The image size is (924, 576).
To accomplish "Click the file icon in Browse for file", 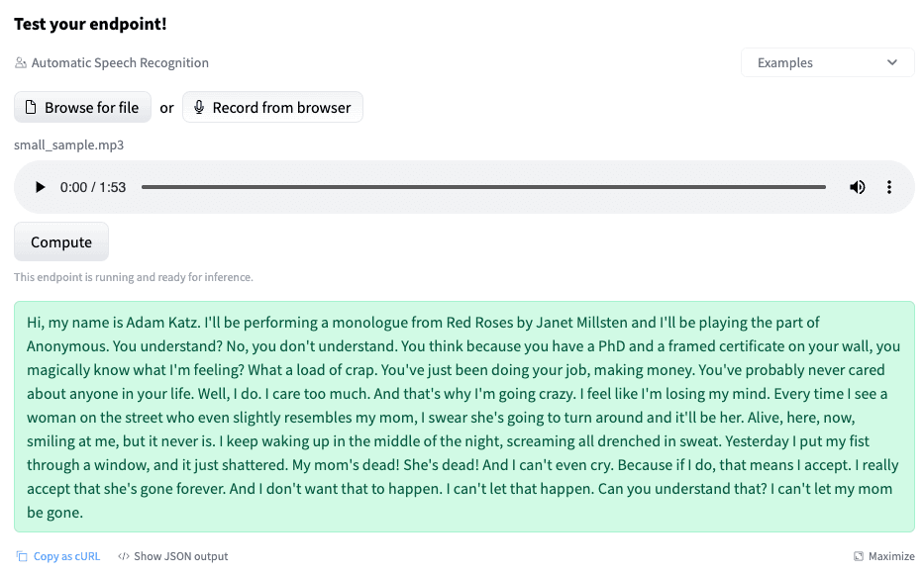I will pyautogui.click(x=31, y=107).
